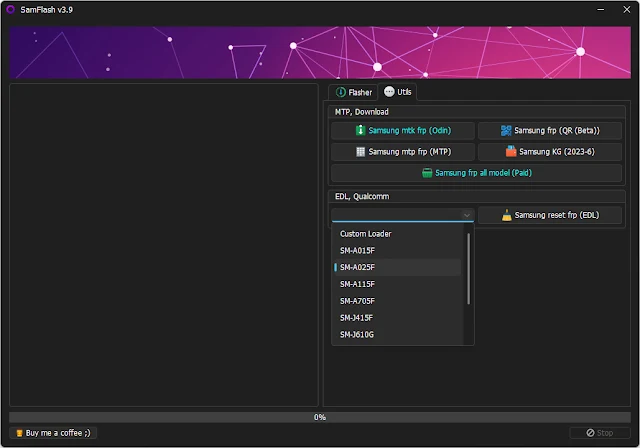Collapse the EDL loader dropdown arrow

467,215
